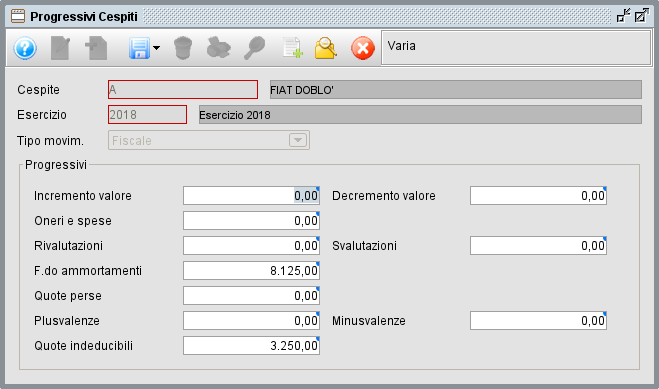
Task: Click the Esercizio 2018 field
Action: coord(148,115)
